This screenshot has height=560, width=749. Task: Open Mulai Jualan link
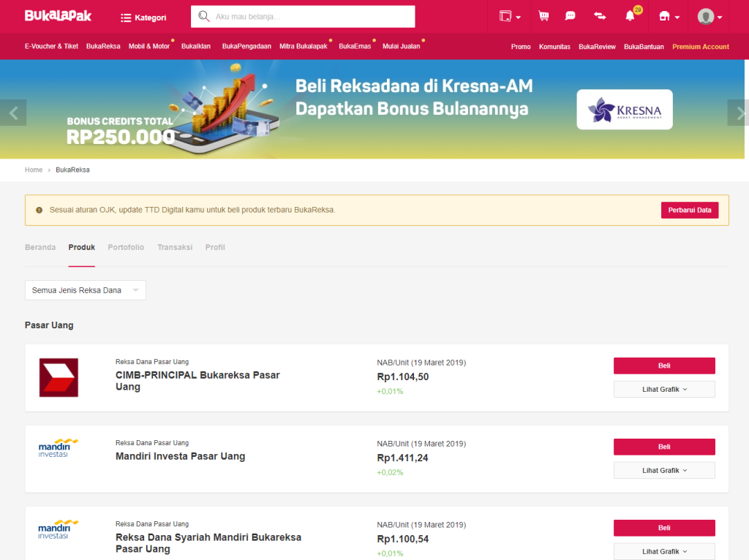tap(402, 46)
